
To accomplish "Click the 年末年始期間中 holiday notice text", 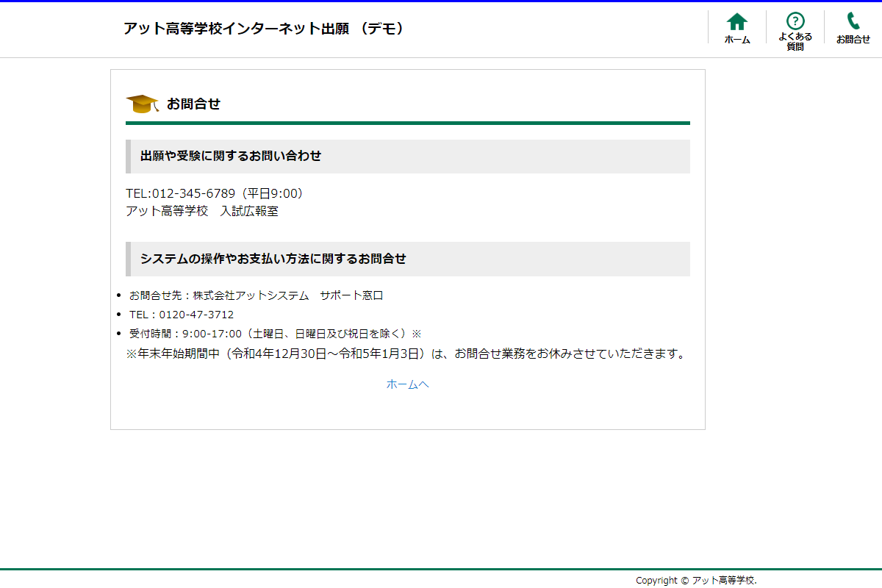I will pos(405,354).
